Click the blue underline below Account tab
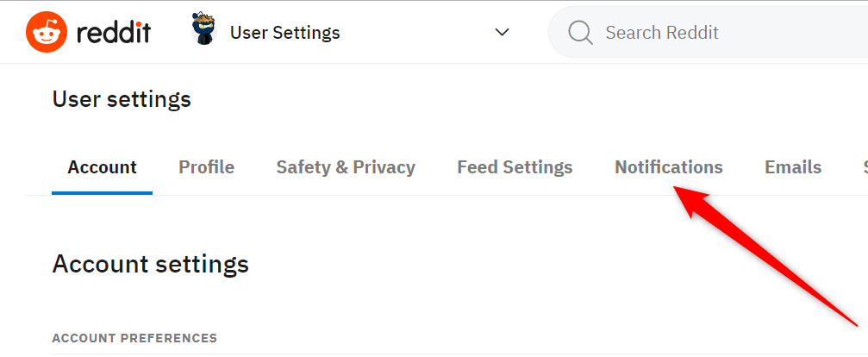 coord(102,193)
